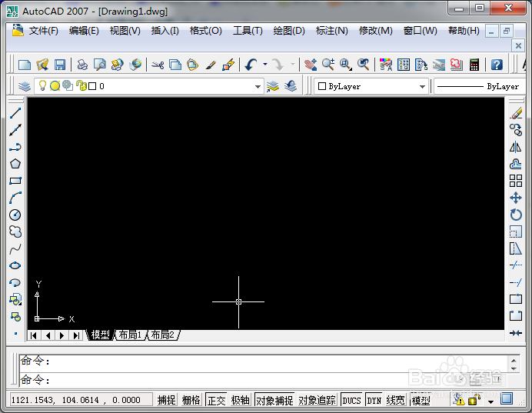Select the Circle tool
532x413 pixels.
(x=15, y=215)
